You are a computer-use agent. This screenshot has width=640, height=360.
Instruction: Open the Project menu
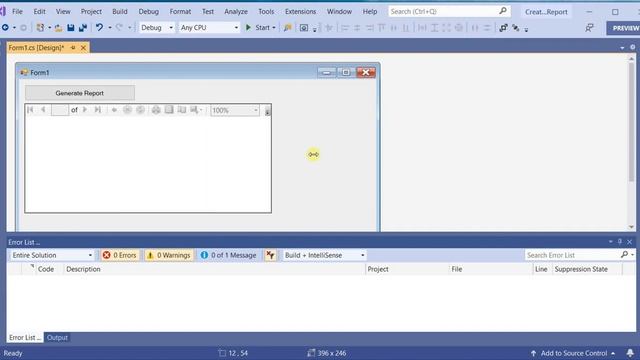click(91, 11)
